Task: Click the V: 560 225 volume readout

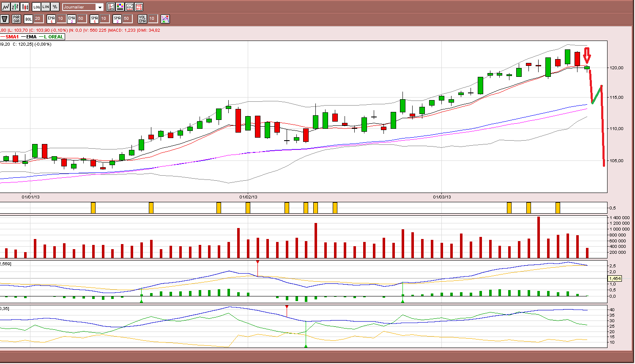Action: (95, 30)
